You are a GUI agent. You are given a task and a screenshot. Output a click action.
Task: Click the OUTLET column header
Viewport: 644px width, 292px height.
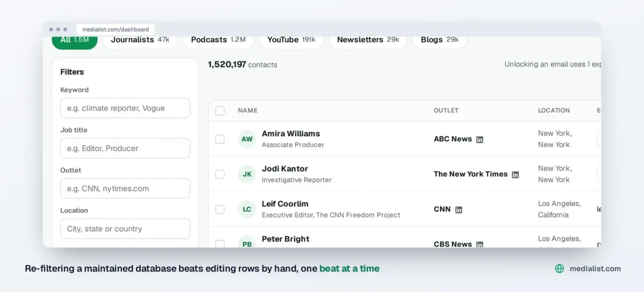pos(446,111)
